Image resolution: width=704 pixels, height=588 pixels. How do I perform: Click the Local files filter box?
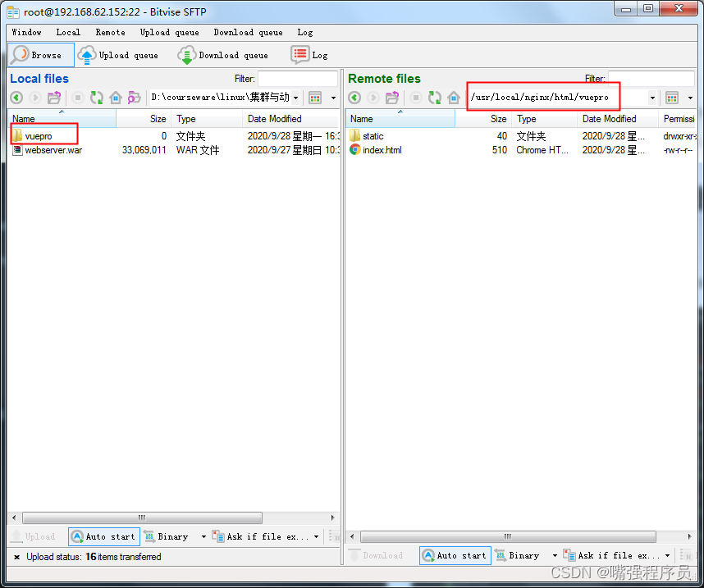click(x=298, y=79)
